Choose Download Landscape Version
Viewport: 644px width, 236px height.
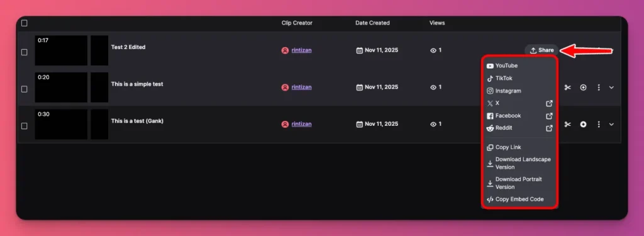point(519,163)
